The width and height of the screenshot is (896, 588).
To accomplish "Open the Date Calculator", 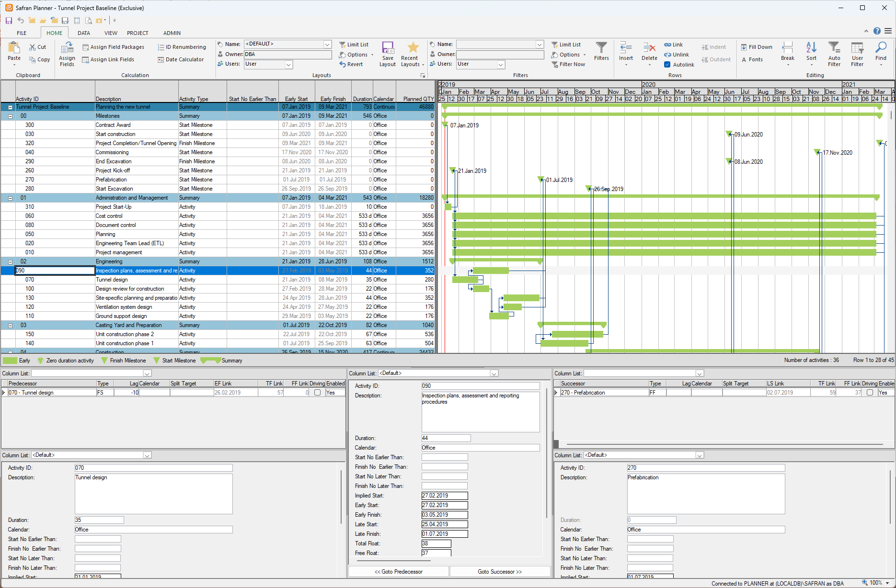I will click(181, 59).
